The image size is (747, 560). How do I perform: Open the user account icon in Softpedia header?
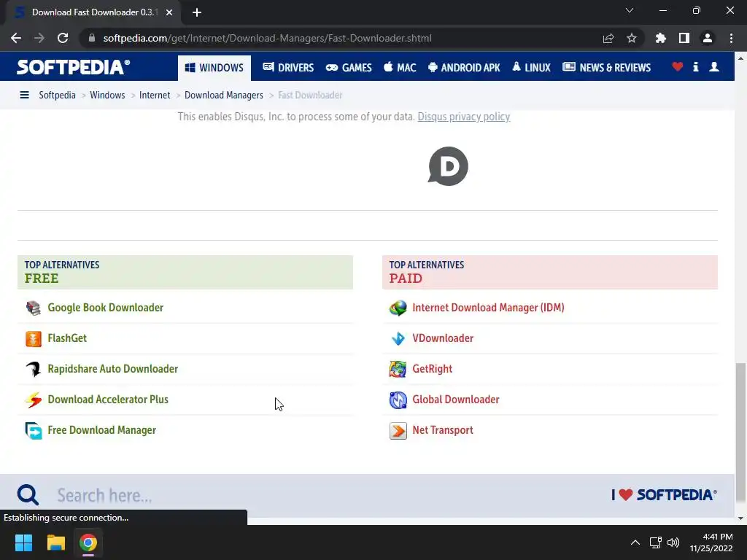tap(714, 66)
